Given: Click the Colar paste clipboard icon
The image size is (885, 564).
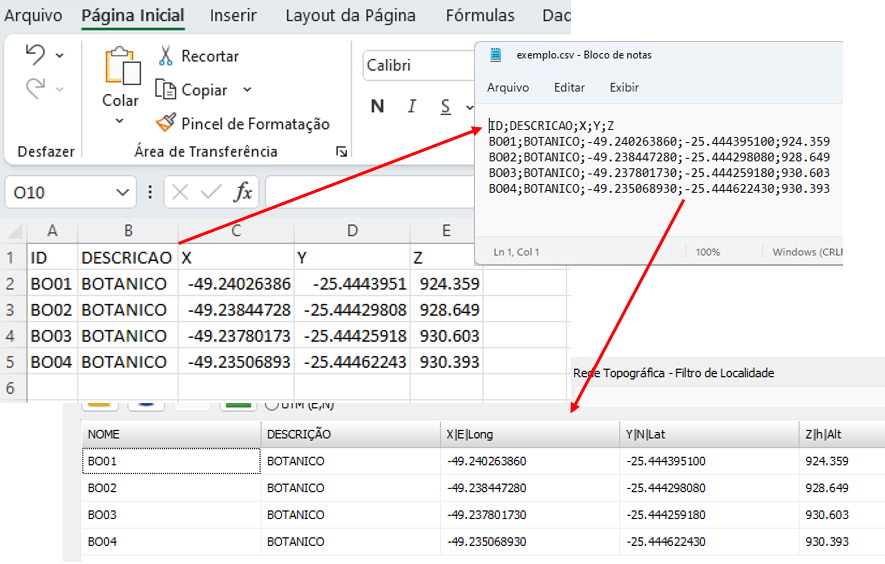Looking at the screenshot, I should coord(122,67).
